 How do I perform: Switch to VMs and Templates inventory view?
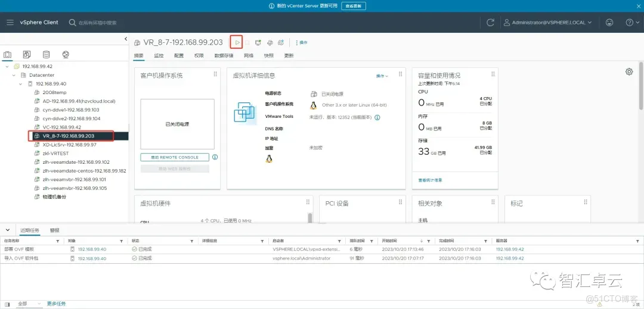point(27,55)
